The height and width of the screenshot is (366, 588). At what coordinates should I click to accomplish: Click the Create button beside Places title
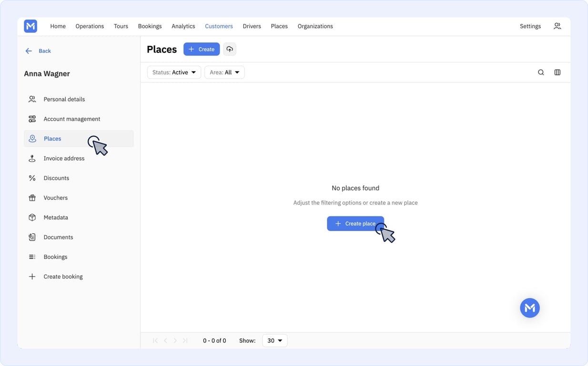click(x=202, y=49)
